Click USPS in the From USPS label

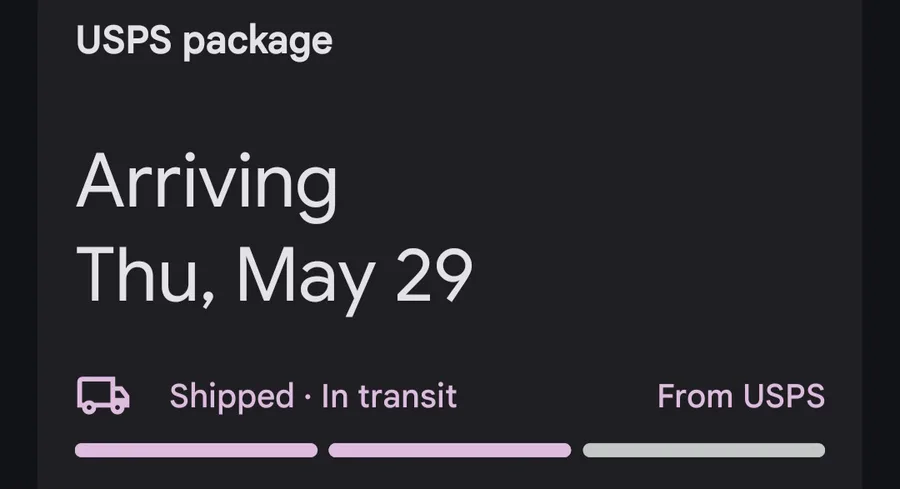click(x=784, y=396)
